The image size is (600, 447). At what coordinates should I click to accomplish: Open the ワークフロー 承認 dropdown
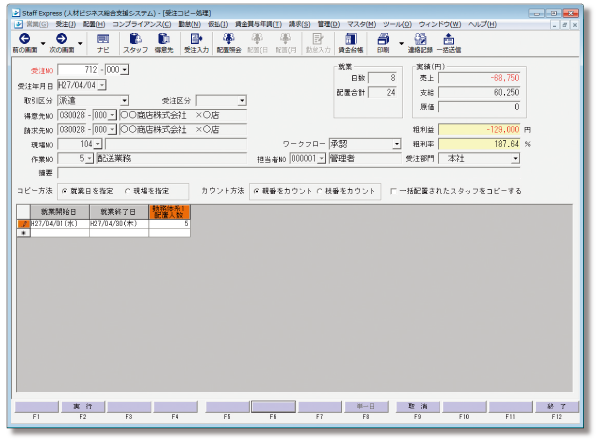[x=397, y=144]
